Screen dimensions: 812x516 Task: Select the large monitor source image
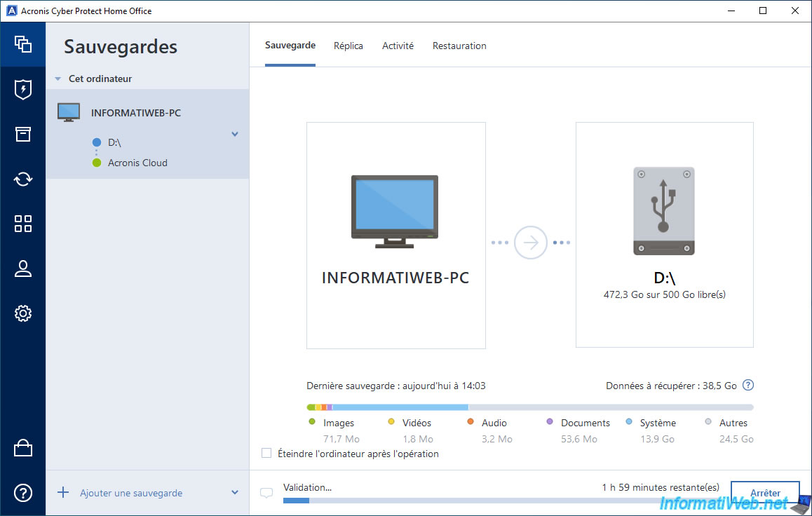pyautogui.click(x=395, y=212)
